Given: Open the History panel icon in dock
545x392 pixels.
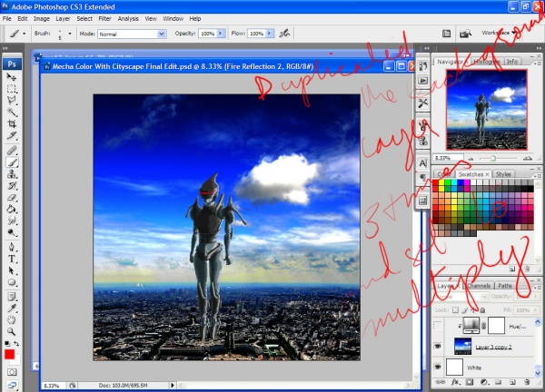Looking at the screenshot, I should click(423, 66).
